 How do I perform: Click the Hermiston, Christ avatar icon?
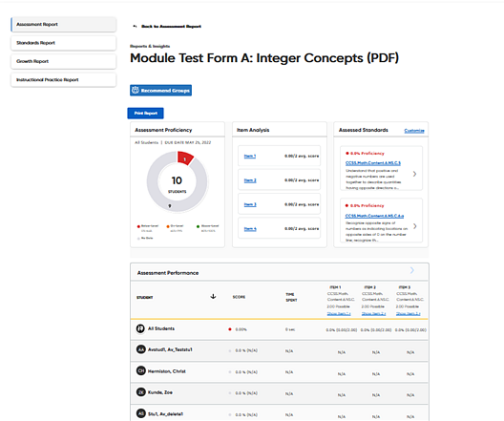pos(140,370)
